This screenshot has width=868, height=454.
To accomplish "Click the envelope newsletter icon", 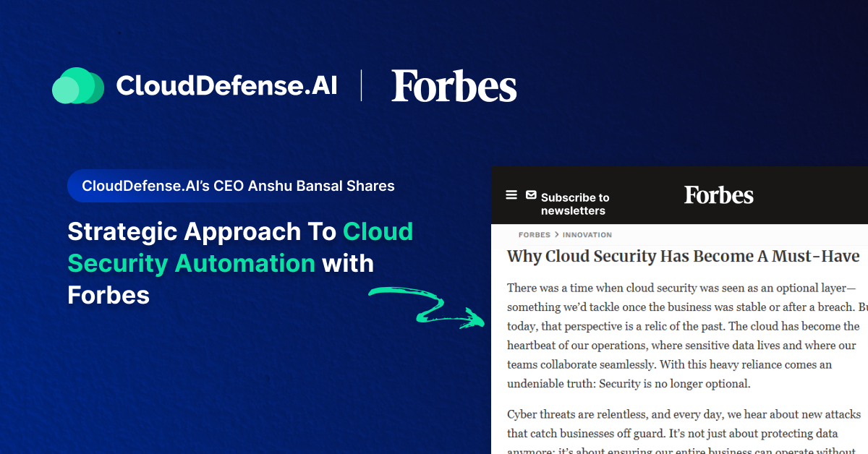I will [x=531, y=195].
